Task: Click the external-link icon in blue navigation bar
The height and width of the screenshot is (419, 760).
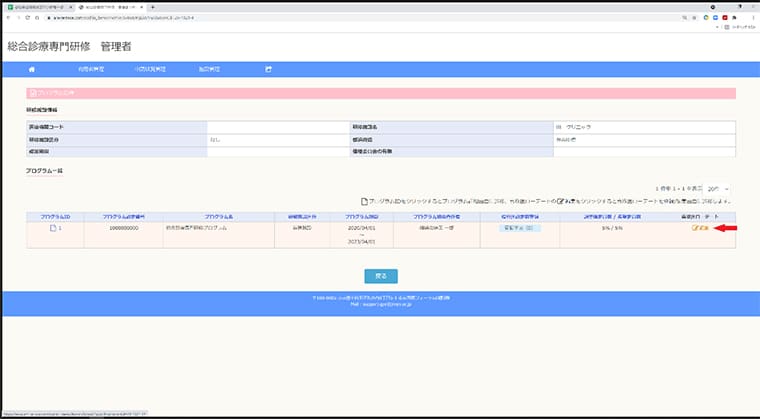Action: click(268, 69)
